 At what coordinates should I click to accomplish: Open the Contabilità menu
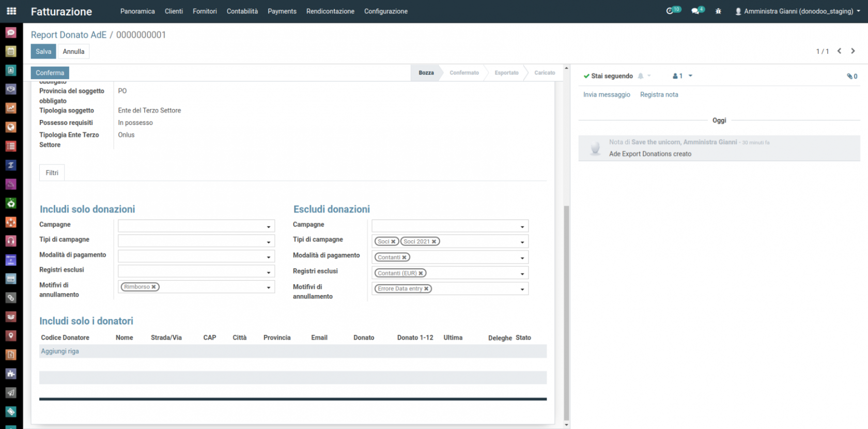242,11
